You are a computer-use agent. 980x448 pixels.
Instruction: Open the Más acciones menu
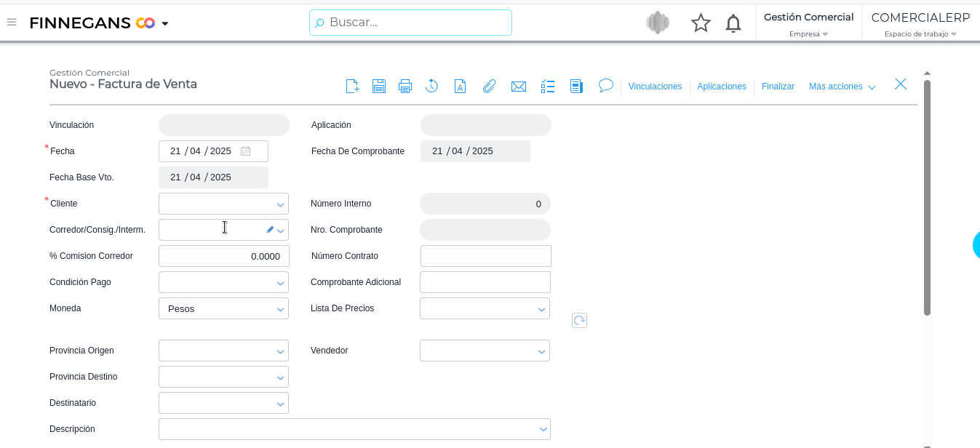[x=842, y=87]
